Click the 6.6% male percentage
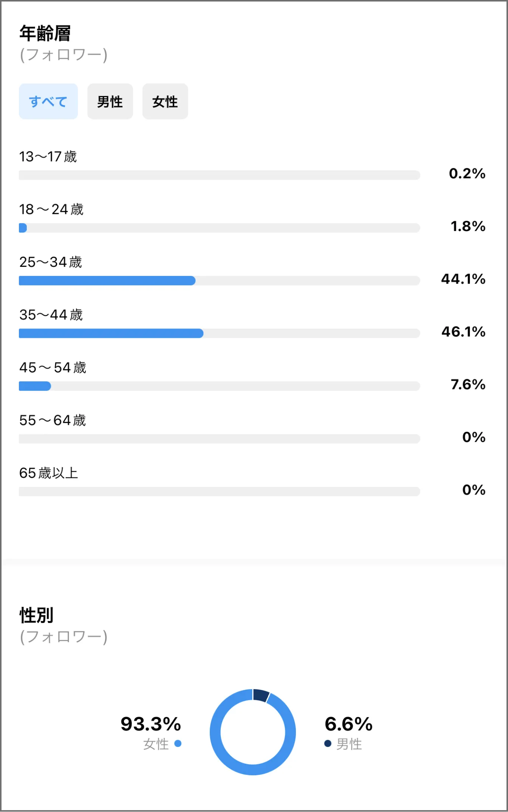The image size is (508, 812). [348, 724]
